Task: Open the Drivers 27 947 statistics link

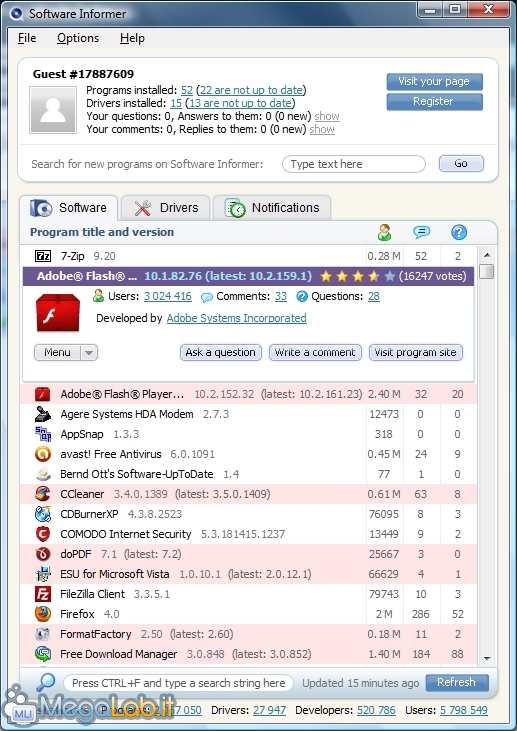Action: click(269, 710)
